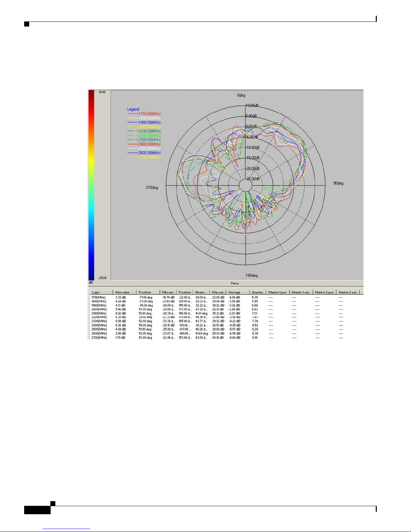The width and height of the screenshot is (411, 532).
Task: Select the 1710(MHz) row in the table
Action: click(99, 297)
